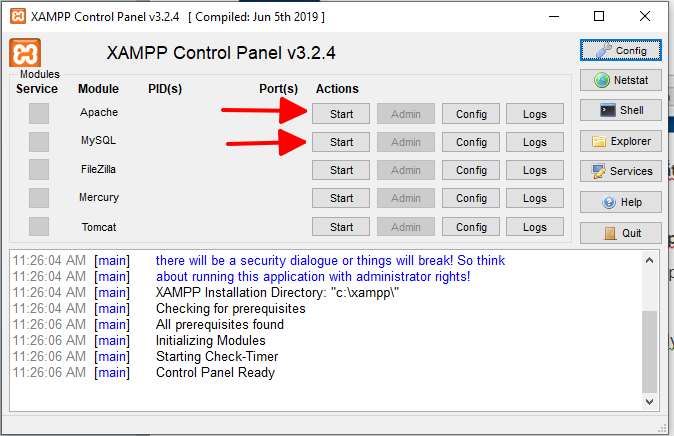Close the XAMPP Control Panel window

pos(645,17)
